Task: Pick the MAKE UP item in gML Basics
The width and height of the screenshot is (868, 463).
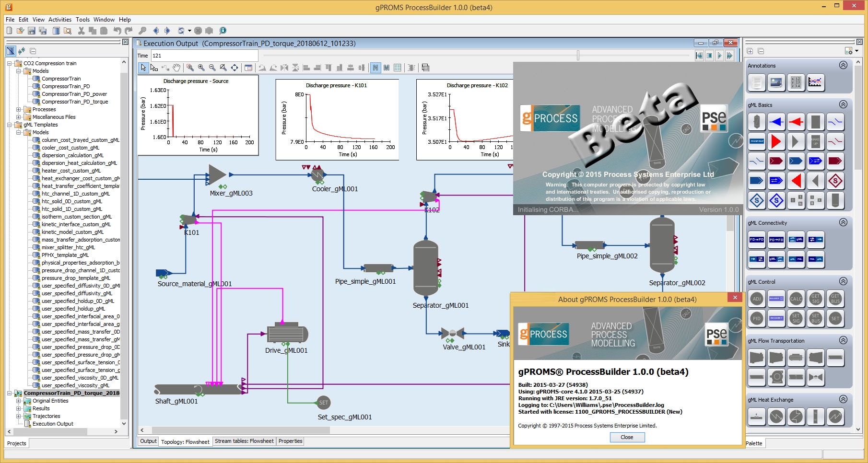Action: click(x=816, y=141)
